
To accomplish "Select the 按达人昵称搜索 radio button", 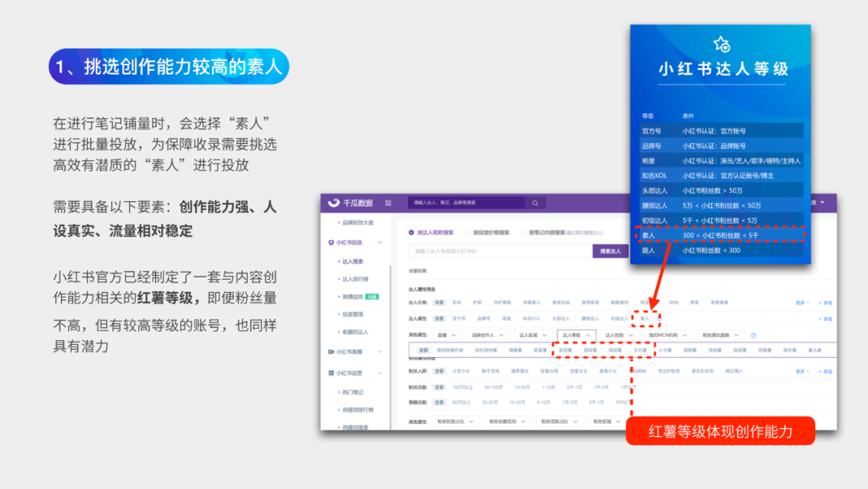I will point(412,232).
